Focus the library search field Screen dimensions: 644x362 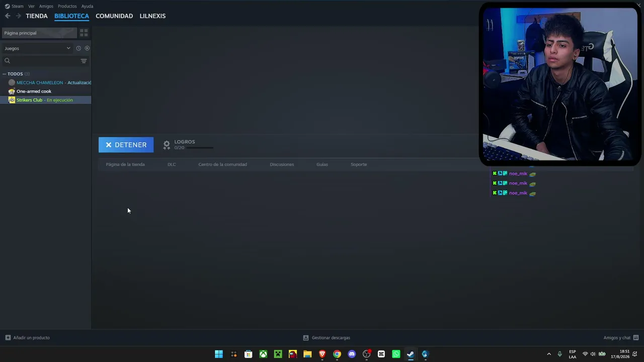(45, 61)
